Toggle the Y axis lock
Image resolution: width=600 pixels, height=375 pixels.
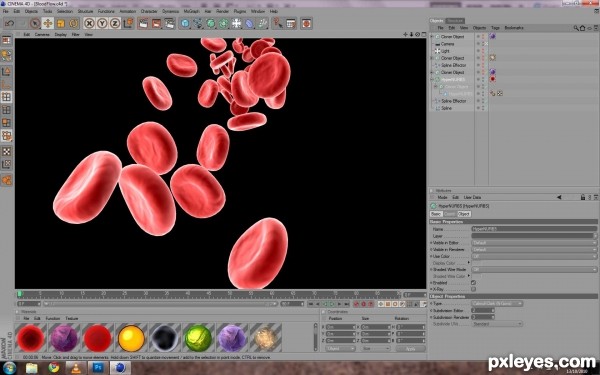pos(102,23)
